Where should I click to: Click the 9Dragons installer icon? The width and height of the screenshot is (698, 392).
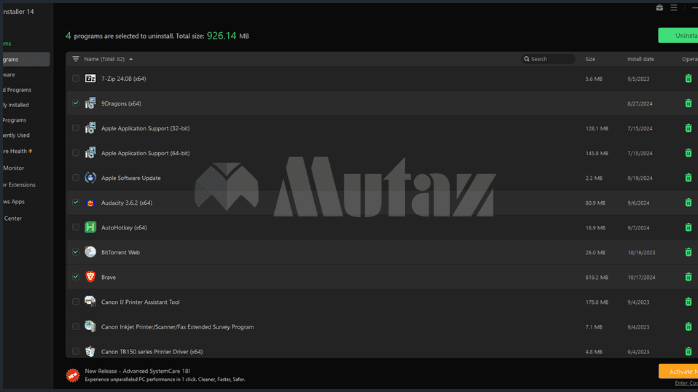click(90, 103)
